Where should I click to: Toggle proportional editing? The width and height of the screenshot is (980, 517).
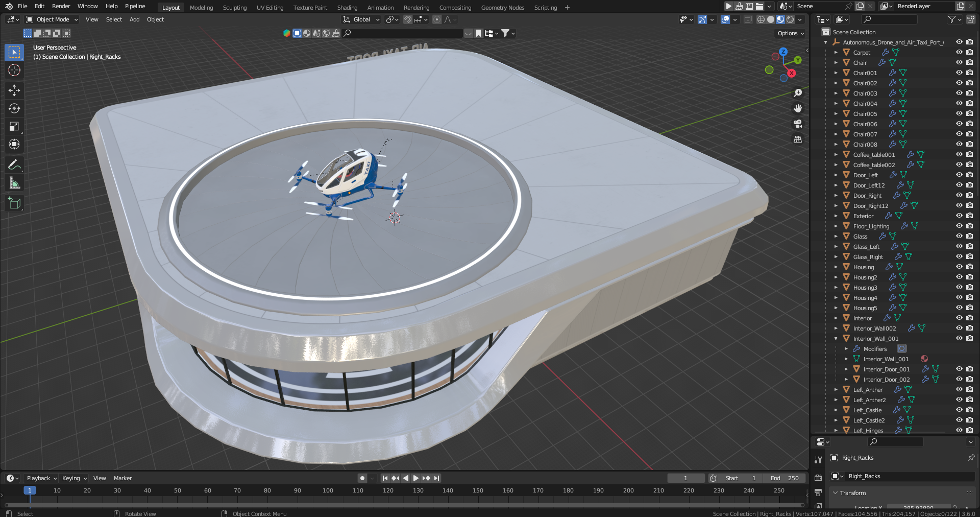tap(437, 19)
